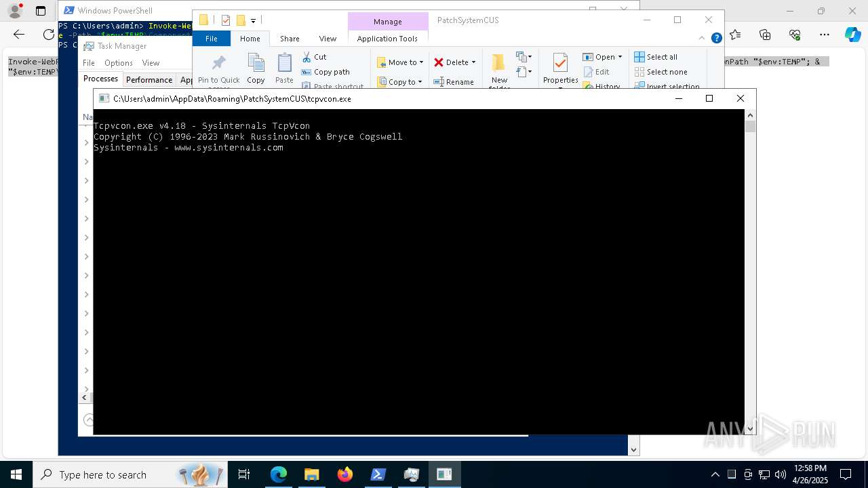Switch to the Explorer View tab
Viewport: 868px width, 488px height.
328,39
